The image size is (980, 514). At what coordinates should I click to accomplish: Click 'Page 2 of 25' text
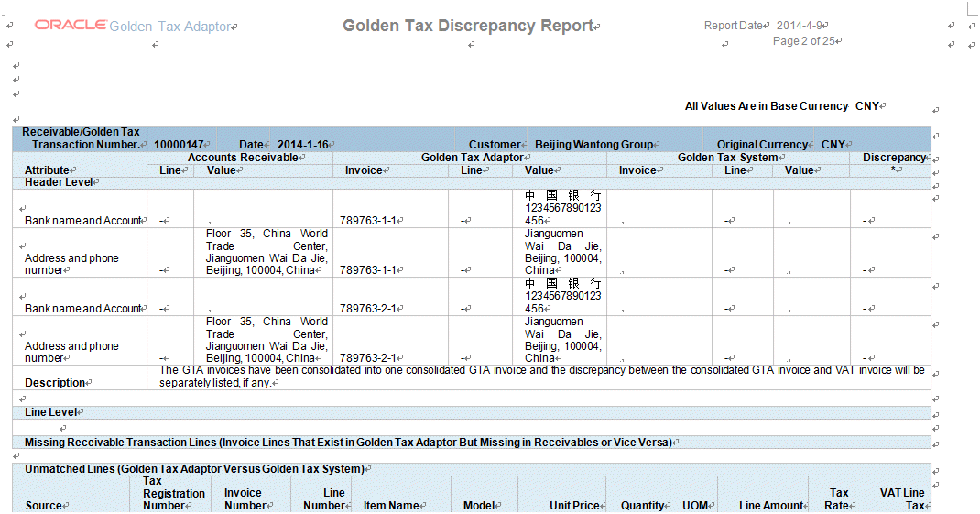804,41
